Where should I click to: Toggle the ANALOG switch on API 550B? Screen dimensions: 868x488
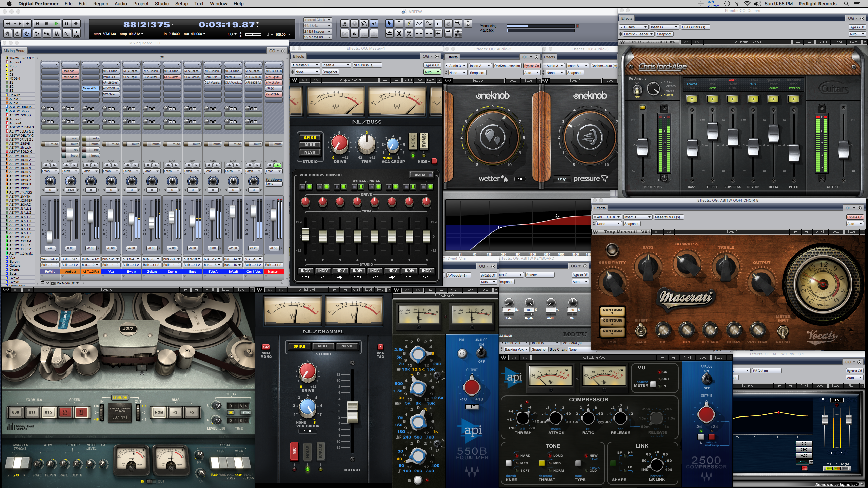click(481, 353)
